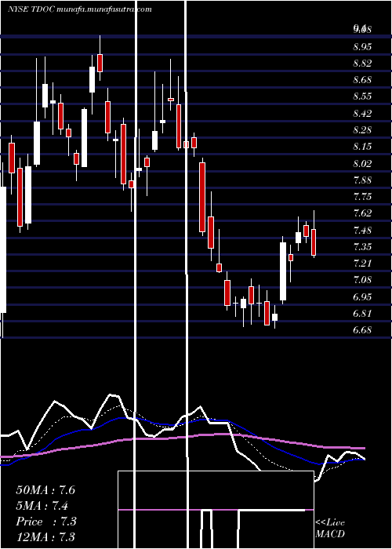Click the 6.81 price axis label
The width and height of the screenshot is (392, 549).
[362, 314]
